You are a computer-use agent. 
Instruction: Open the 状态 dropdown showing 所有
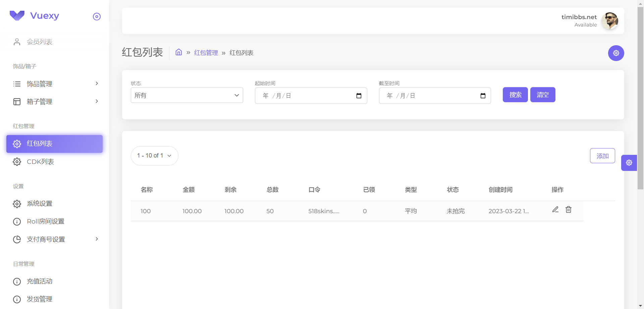pyautogui.click(x=186, y=95)
